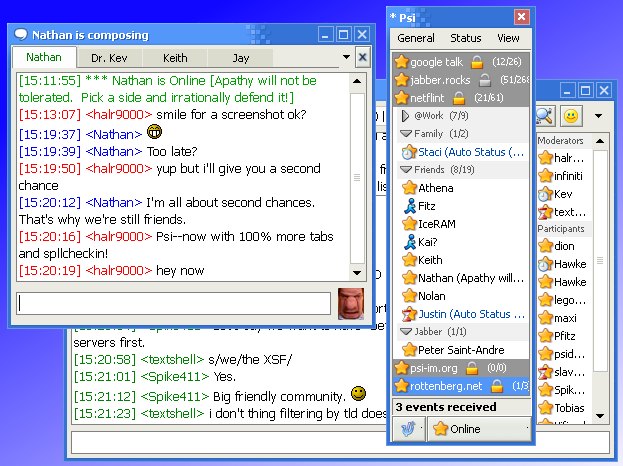
Task: Click the '3 events received' notification bar
Action: pos(462,407)
